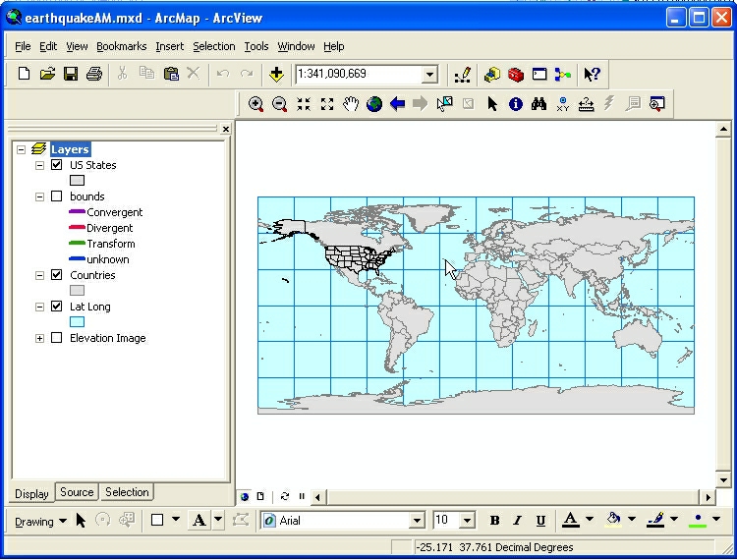Switch to the Source tab
This screenshot has width=737, height=560.
point(77,492)
